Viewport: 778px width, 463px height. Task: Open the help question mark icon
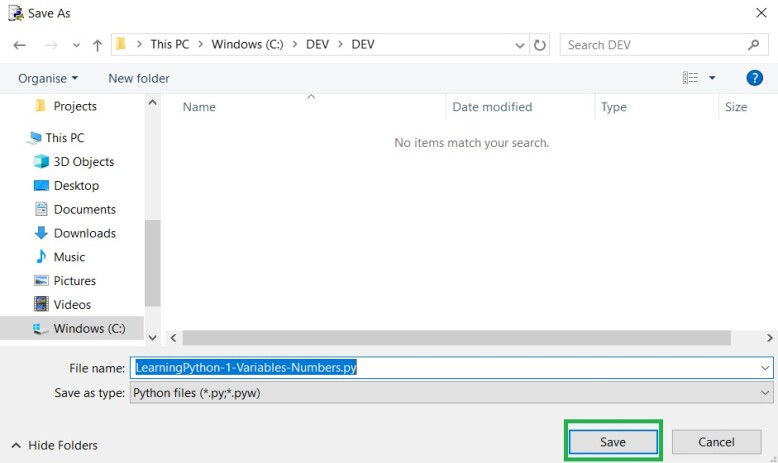(754, 78)
